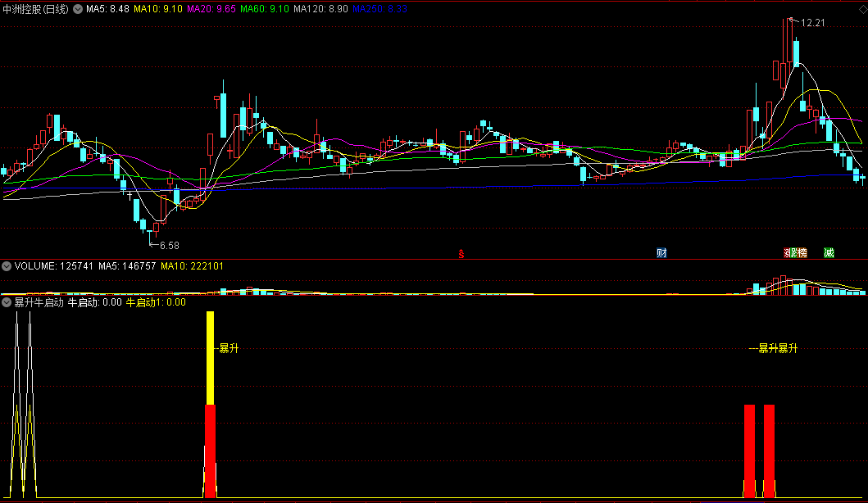Click the brown 榜 event marker

pos(801,253)
